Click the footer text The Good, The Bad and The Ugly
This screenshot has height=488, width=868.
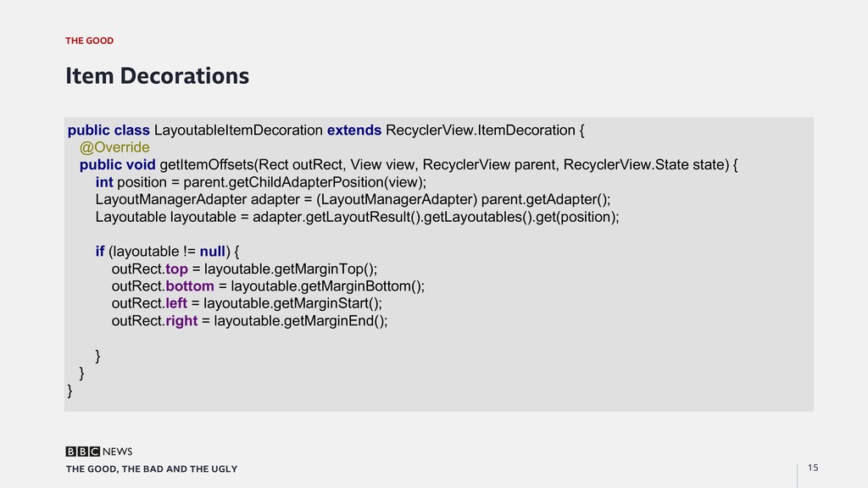click(x=152, y=469)
